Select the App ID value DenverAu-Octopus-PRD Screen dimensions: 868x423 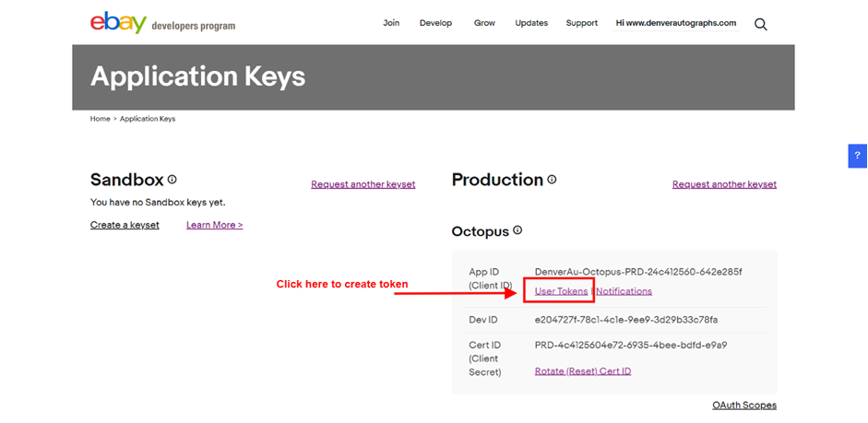638,272
